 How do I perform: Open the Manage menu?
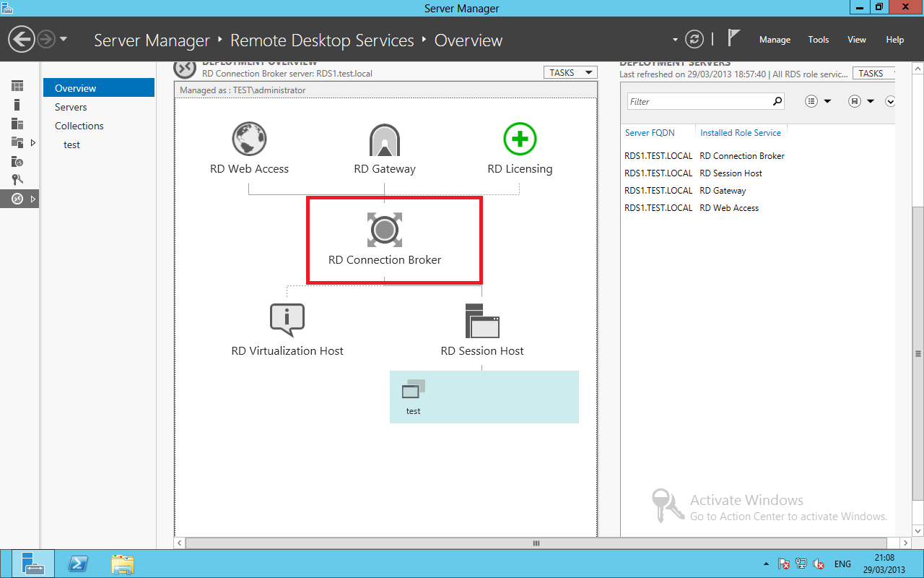tap(775, 40)
